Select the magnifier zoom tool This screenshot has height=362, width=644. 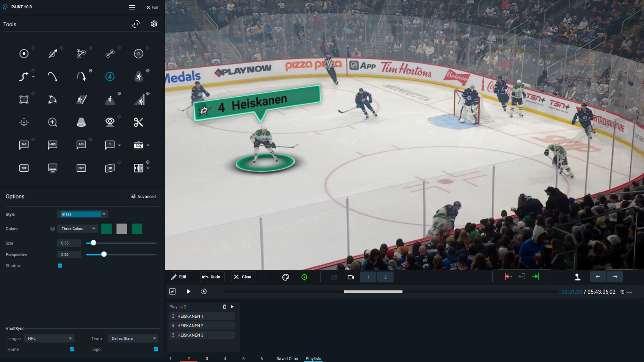(x=52, y=122)
